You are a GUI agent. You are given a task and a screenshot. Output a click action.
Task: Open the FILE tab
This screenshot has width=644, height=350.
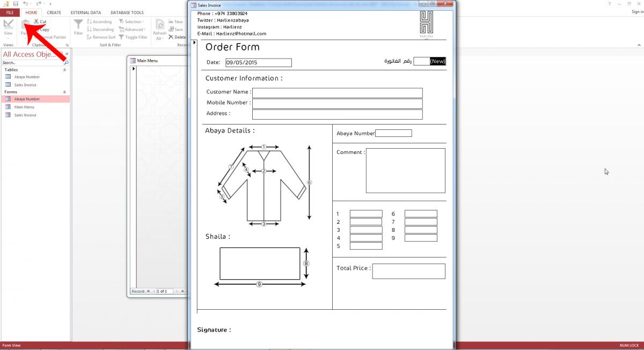(x=10, y=12)
